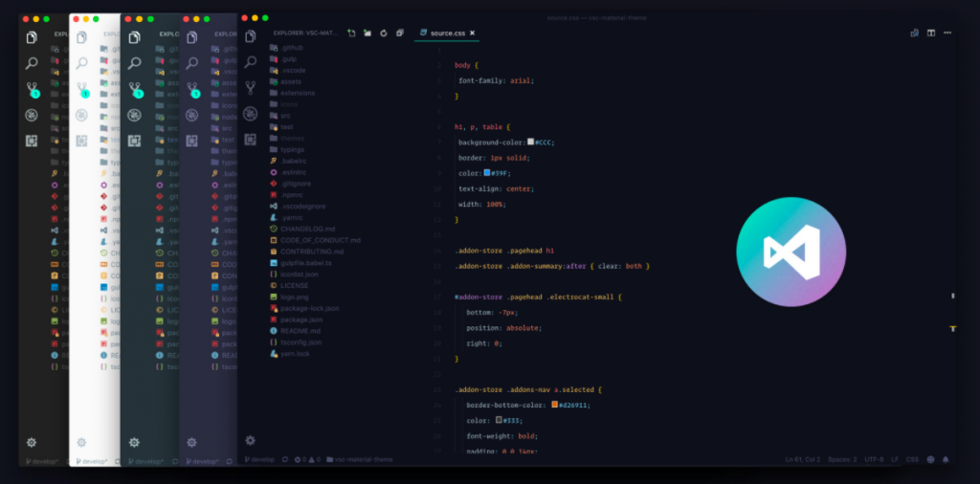Open the .eslintrc file
The height and width of the screenshot is (484, 980).
click(287, 172)
